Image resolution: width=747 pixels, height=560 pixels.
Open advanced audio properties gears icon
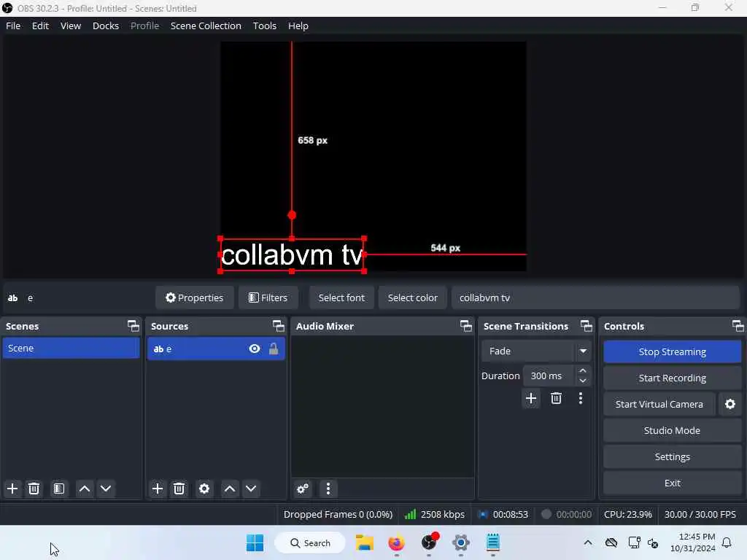(x=303, y=489)
